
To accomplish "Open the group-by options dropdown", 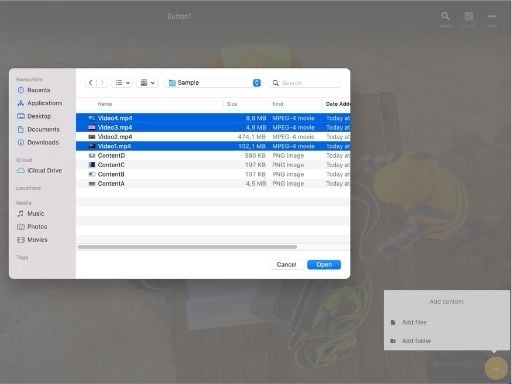I will click(x=147, y=83).
